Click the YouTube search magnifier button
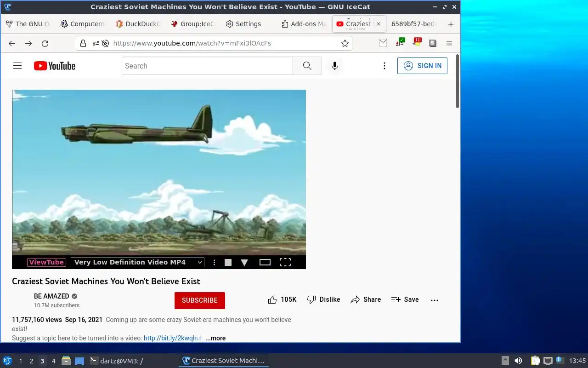The height and width of the screenshot is (368, 588). (x=307, y=66)
